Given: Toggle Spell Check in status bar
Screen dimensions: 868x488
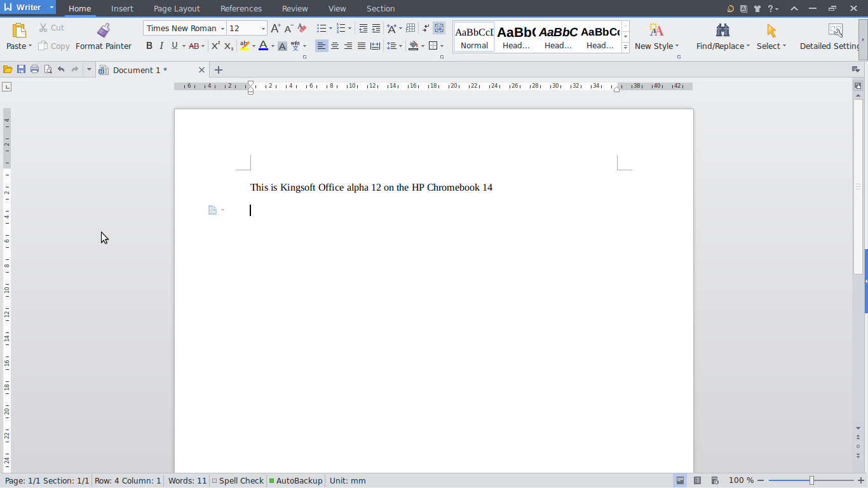Looking at the screenshot, I should point(238,480).
